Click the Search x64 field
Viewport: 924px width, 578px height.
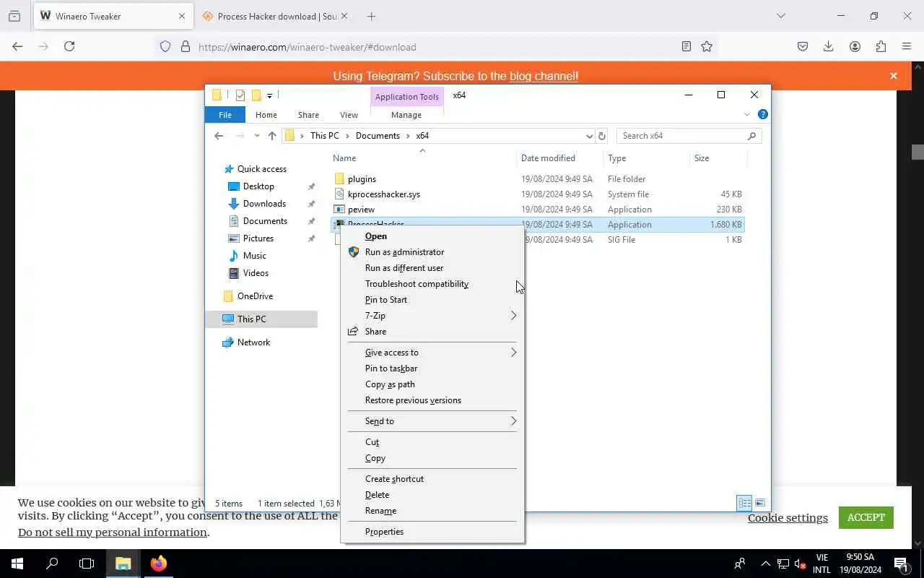[x=689, y=136]
